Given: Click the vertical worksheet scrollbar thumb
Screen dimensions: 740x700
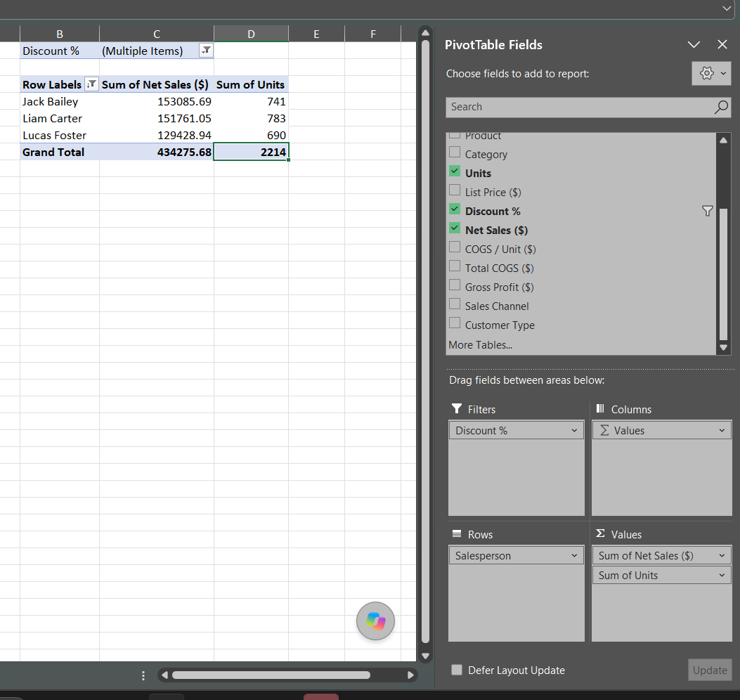Looking at the screenshot, I should [x=425, y=342].
